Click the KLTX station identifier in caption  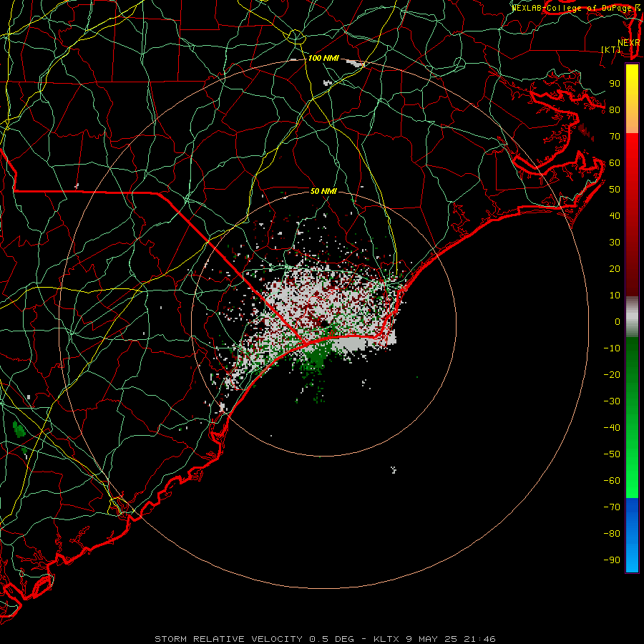386,639
